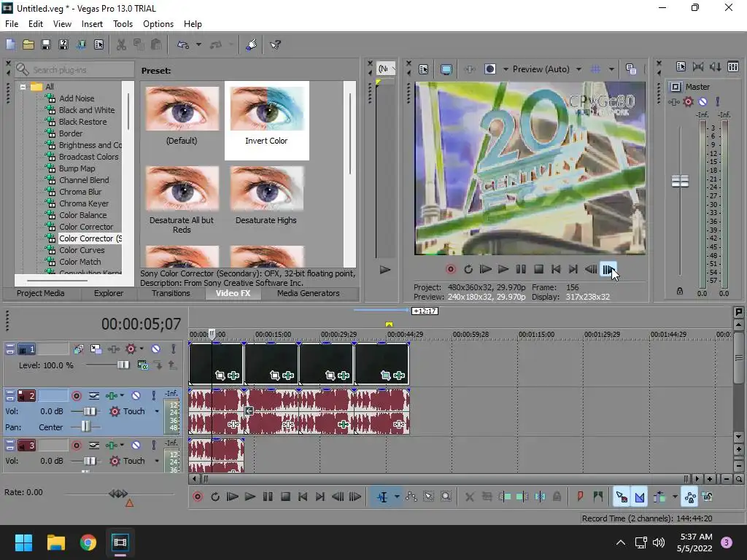
Task: Stop playback under video preview
Action: [x=538, y=269]
